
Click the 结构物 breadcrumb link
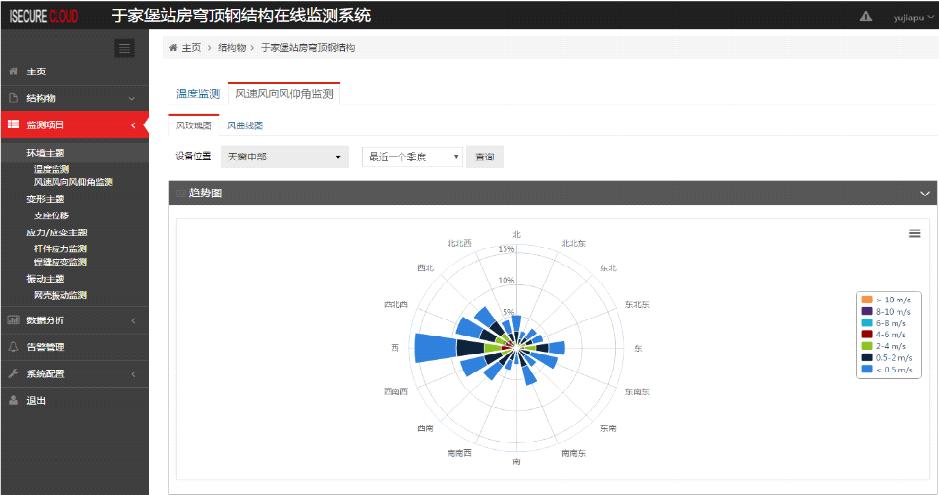[x=232, y=47]
